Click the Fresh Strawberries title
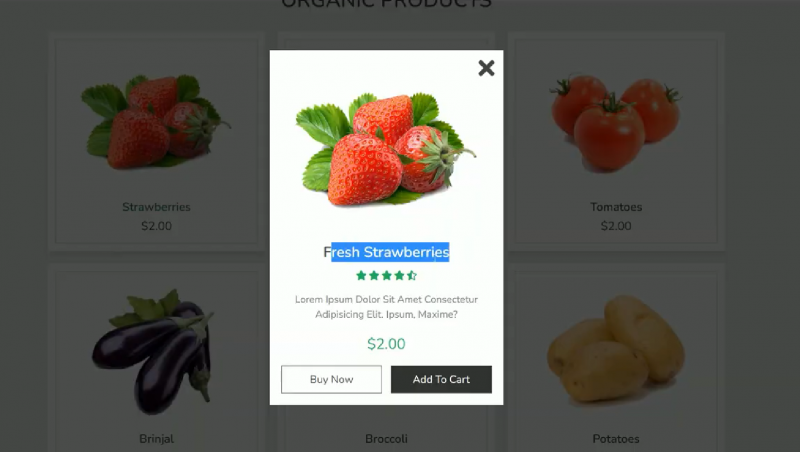Screen dimensions: 800x452 (x=386, y=252)
